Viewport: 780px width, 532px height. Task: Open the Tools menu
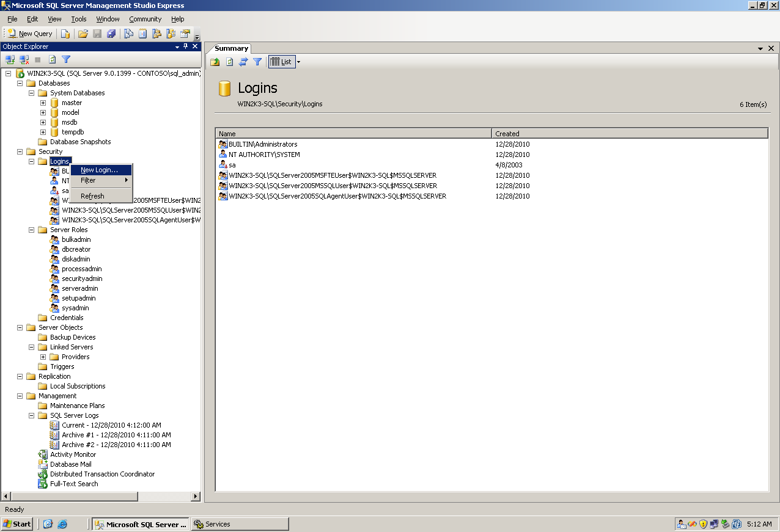click(x=78, y=19)
